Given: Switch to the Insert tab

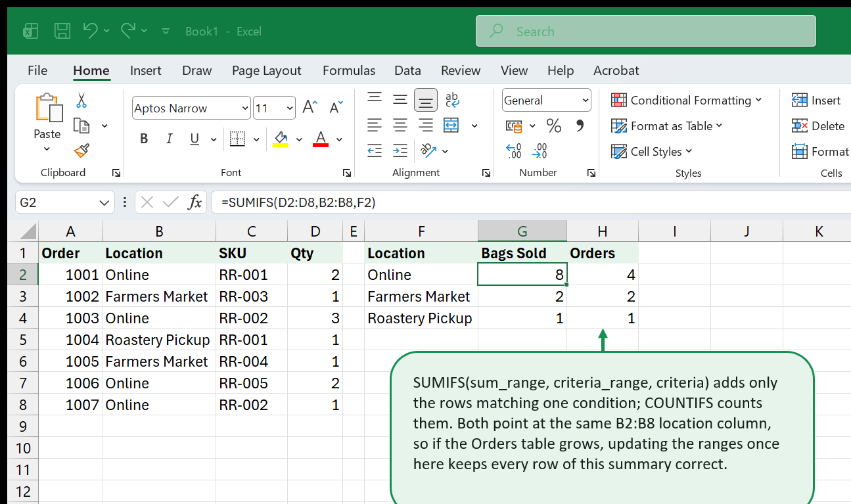Looking at the screenshot, I should point(146,70).
